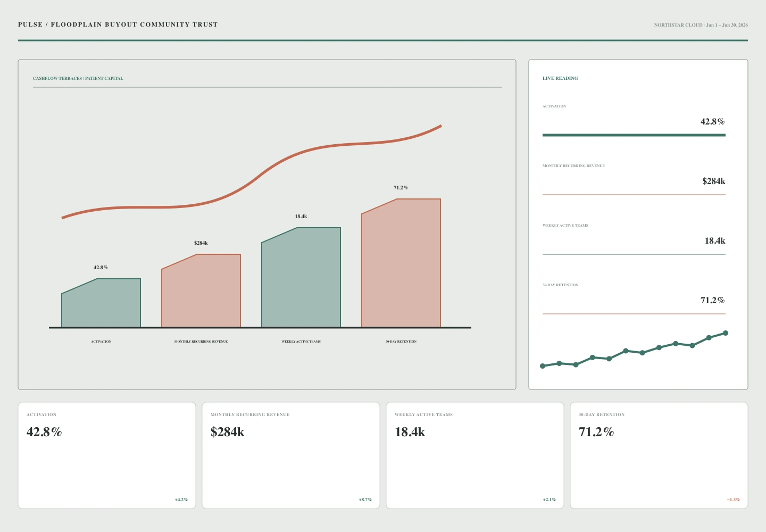Click the Weekly Active Teams bar
This screenshot has width=766, height=532.
coord(301,278)
